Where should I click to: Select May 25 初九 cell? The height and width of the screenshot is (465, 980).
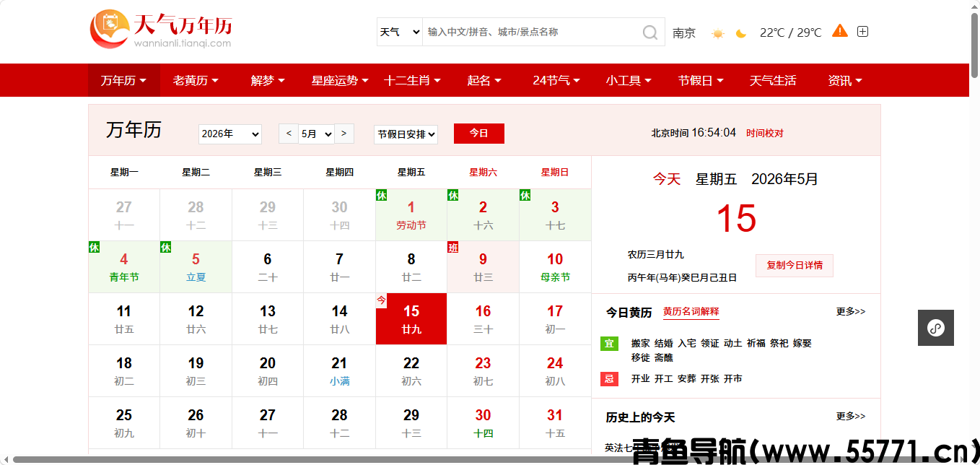coord(124,423)
